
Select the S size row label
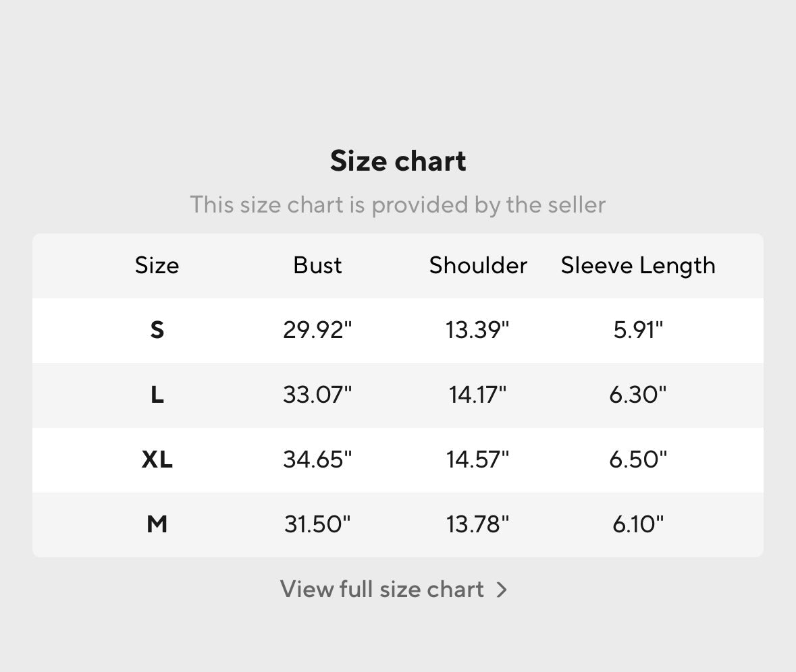click(157, 330)
